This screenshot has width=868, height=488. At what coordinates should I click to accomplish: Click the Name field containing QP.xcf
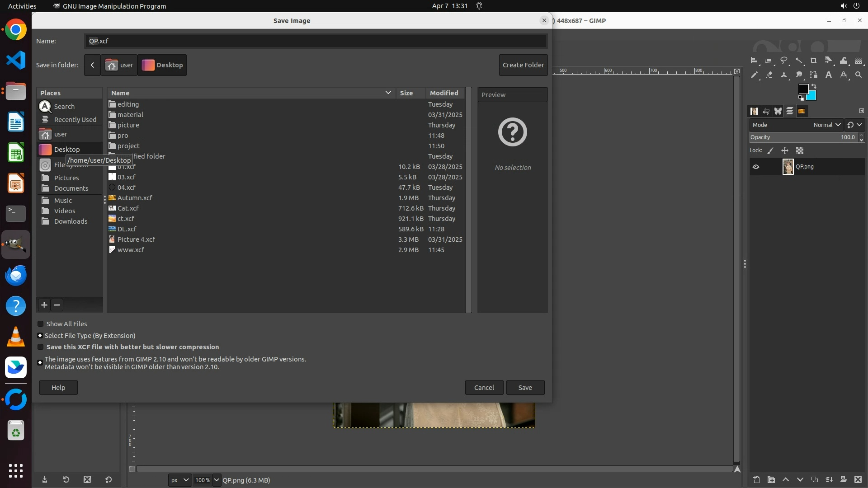pos(315,41)
